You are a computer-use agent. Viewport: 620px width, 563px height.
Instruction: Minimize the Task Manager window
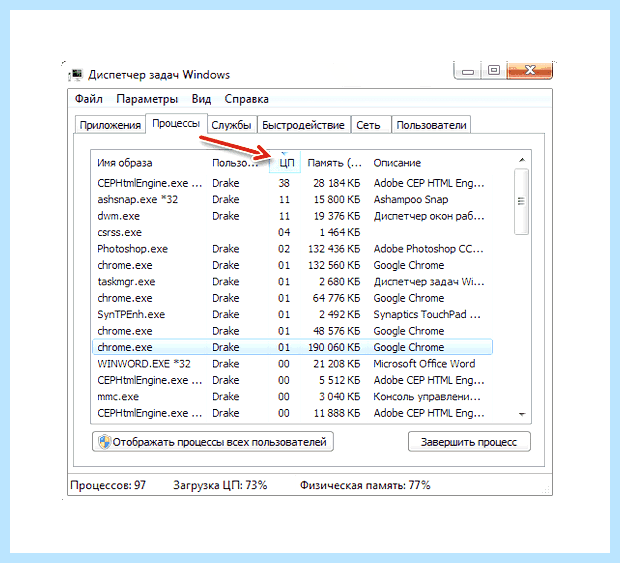point(468,71)
